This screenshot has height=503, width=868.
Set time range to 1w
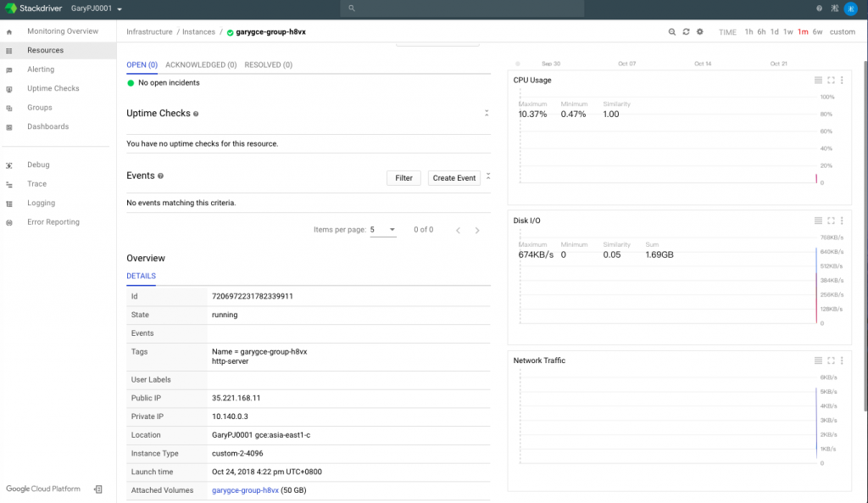click(788, 31)
